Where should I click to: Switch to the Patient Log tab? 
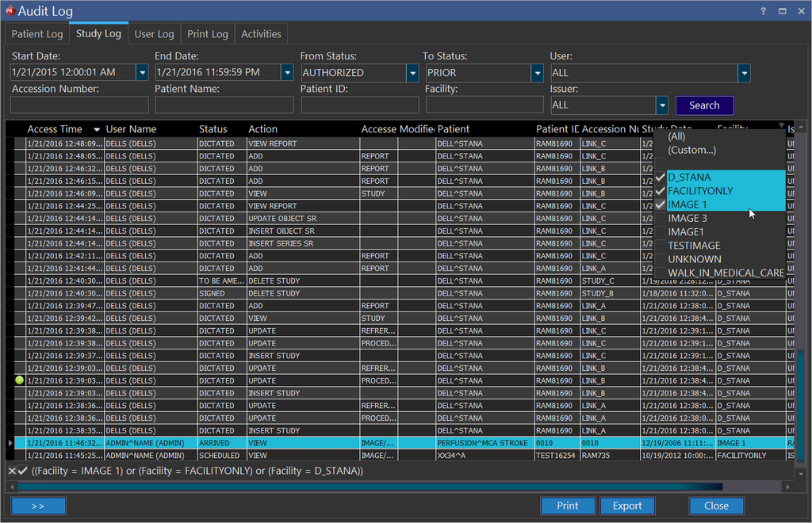pyautogui.click(x=37, y=34)
